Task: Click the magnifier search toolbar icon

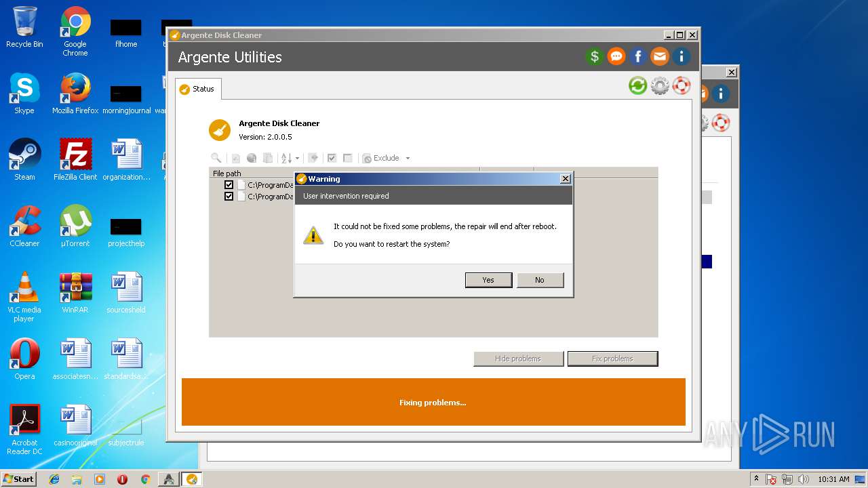Action: click(x=216, y=158)
